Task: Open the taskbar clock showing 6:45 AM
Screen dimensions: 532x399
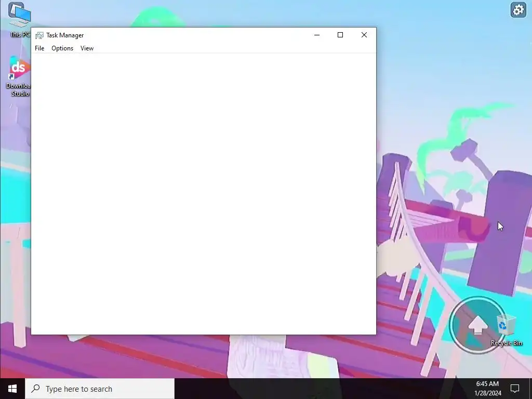Action: click(487, 389)
